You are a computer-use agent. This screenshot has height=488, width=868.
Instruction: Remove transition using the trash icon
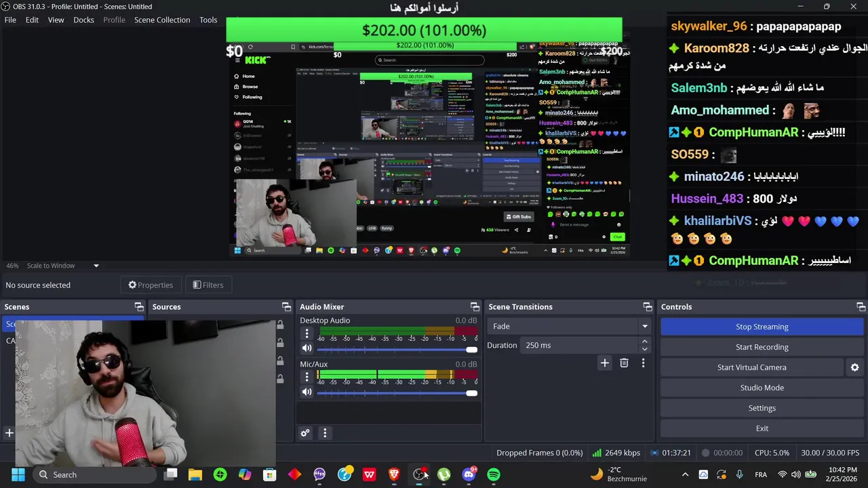click(624, 363)
